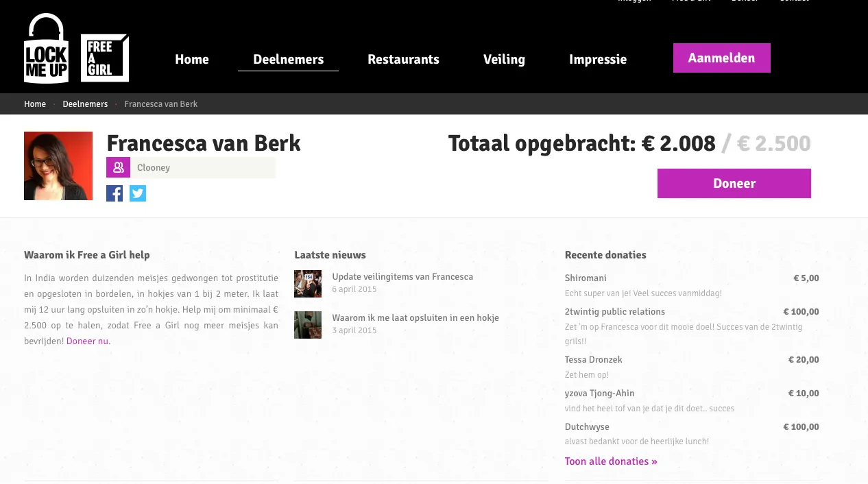The height and width of the screenshot is (484, 868).
Task: Open the Clooney team label
Action: coord(154,168)
